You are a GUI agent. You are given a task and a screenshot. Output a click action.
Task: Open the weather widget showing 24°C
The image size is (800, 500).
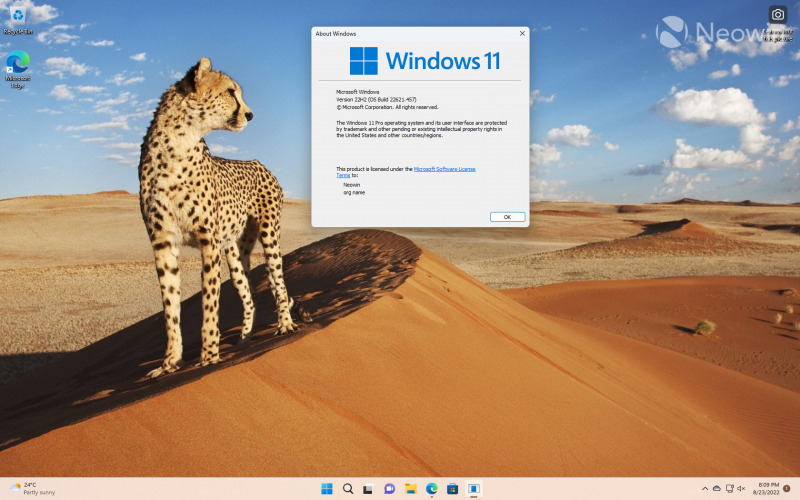(33, 489)
